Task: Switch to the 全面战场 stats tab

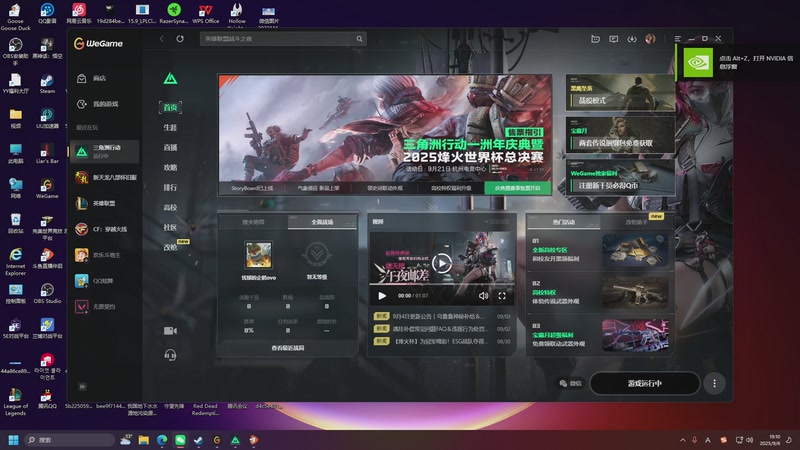Action: [322, 222]
